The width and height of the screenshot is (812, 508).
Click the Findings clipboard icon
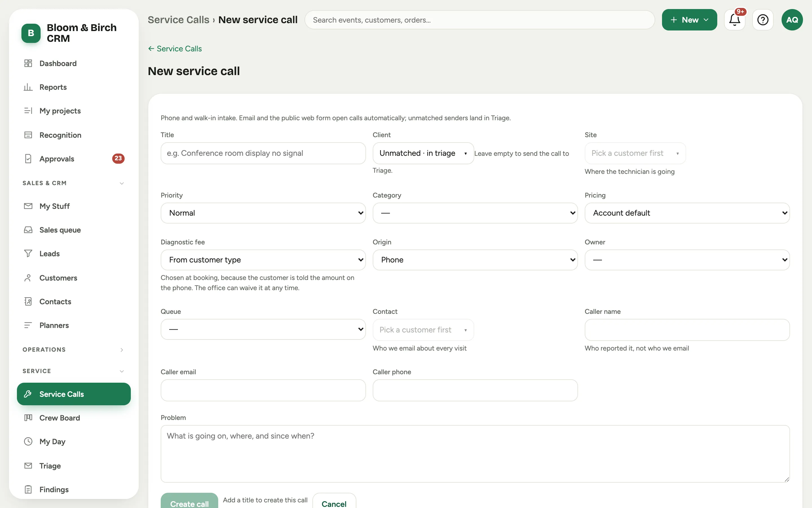(x=28, y=490)
